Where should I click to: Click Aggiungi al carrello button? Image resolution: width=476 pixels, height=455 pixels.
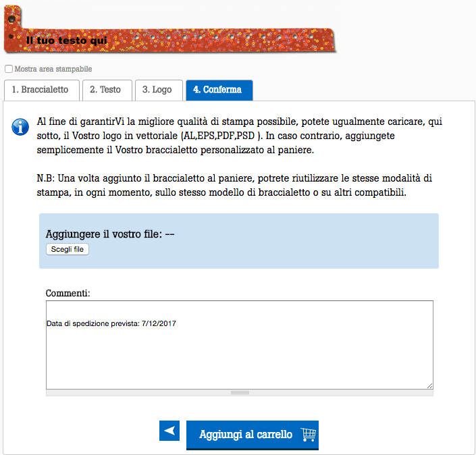click(x=253, y=435)
